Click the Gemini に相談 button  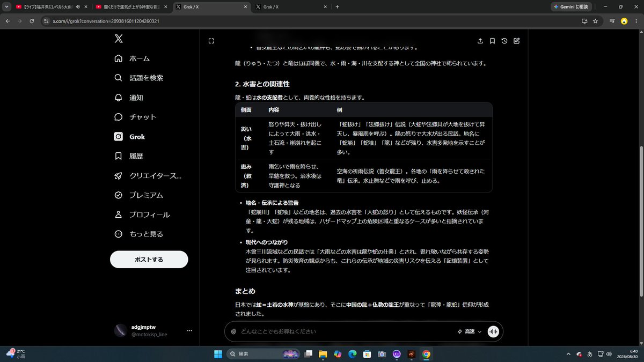tap(571, 7)
